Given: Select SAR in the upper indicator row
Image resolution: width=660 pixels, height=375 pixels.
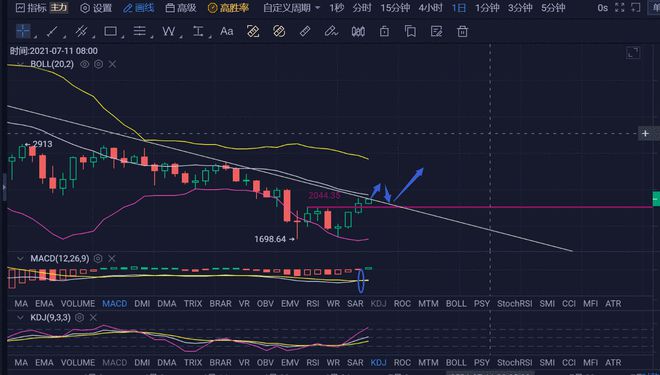Looking at the screenshot, I should (x=355, y=303).
